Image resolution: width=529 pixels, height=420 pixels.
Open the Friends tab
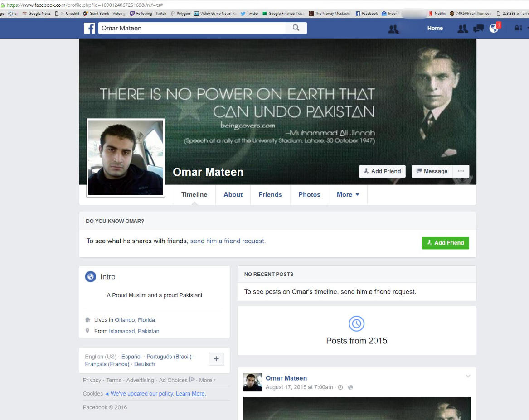[x=270, y=194]
